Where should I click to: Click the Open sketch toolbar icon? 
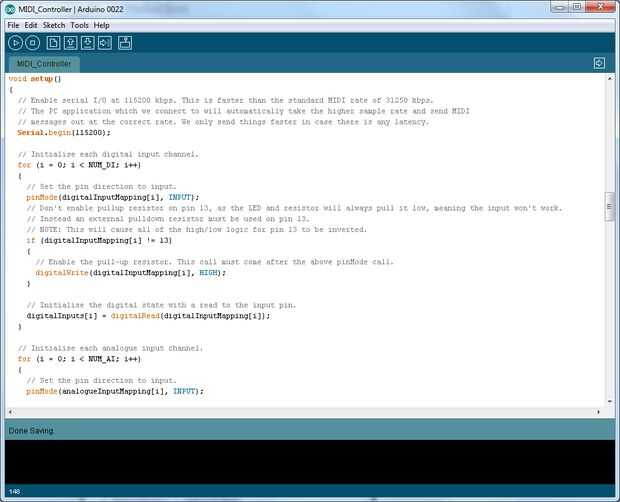70,43
